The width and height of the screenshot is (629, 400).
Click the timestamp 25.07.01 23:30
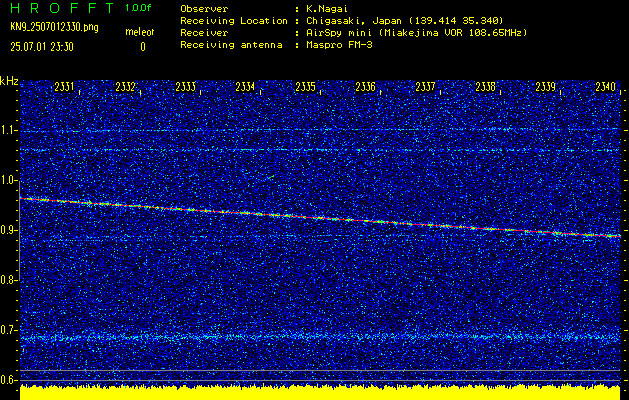coord(42,47)
